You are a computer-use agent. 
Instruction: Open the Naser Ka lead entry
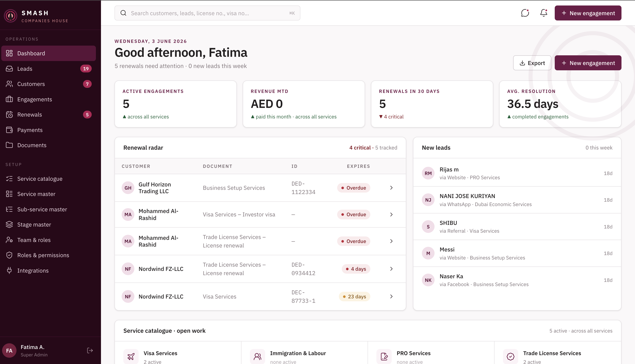click(517, 280)
